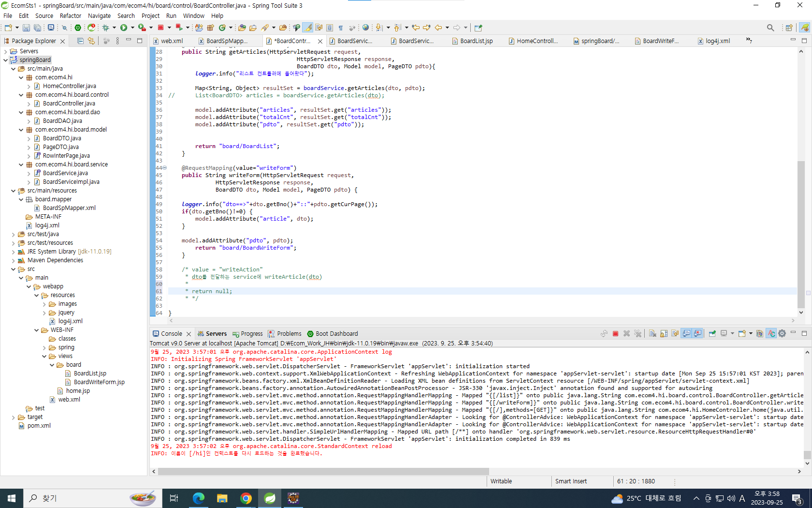Image resolution: width=812 pixels, height=508 pixels.
Task: Click the Pin Console icon
Action: coord(712,333)
